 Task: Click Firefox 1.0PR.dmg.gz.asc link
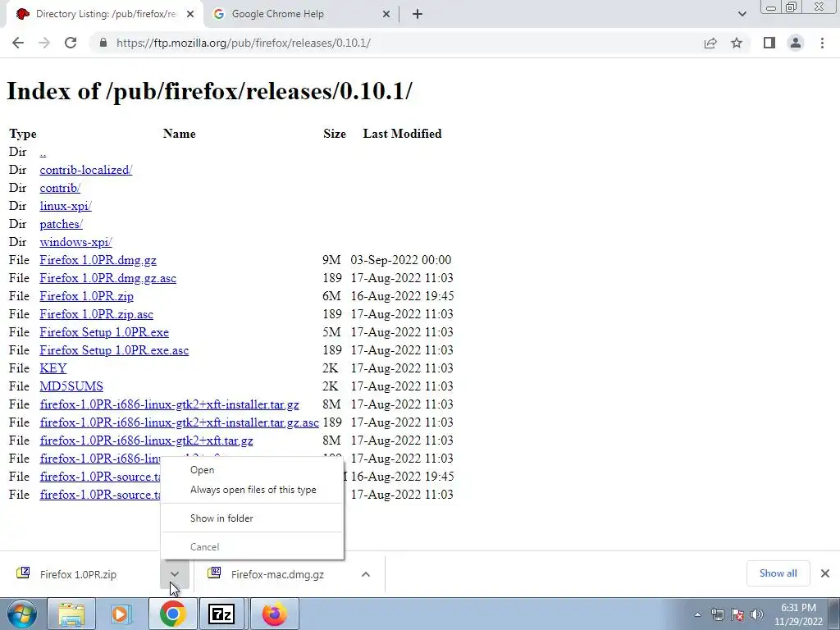(107, 278)
